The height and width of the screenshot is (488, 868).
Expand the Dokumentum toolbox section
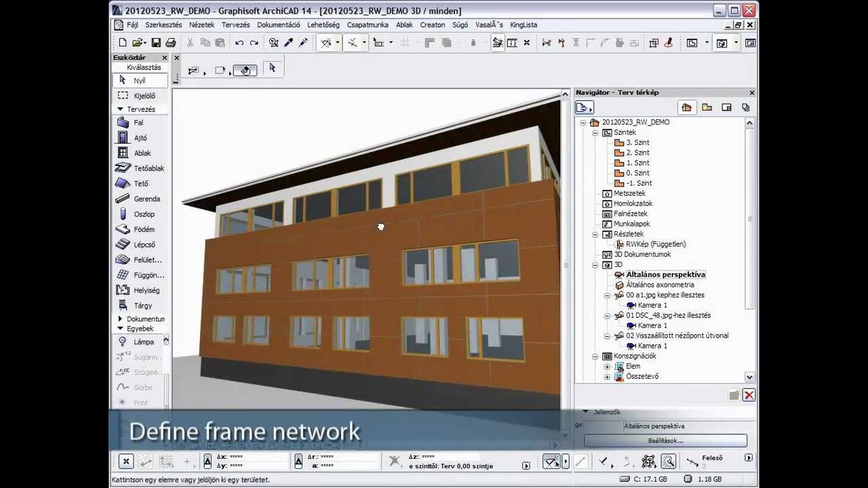[120, 319]
